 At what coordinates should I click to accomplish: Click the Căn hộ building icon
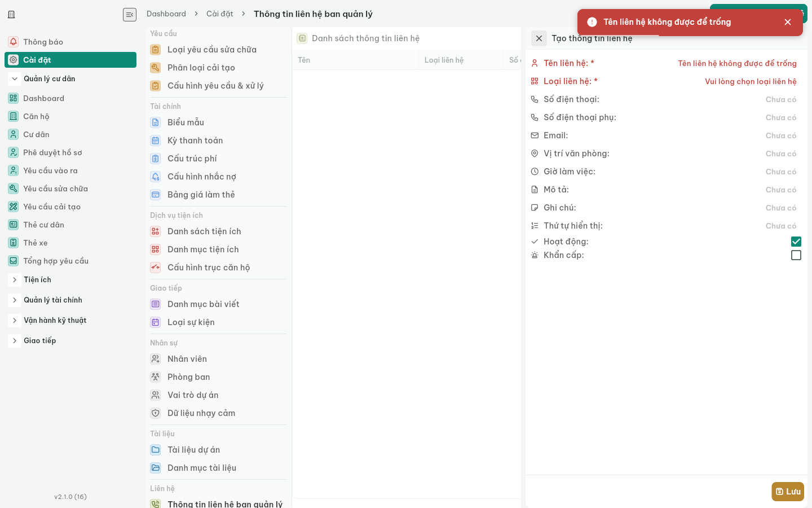(14, 116)
